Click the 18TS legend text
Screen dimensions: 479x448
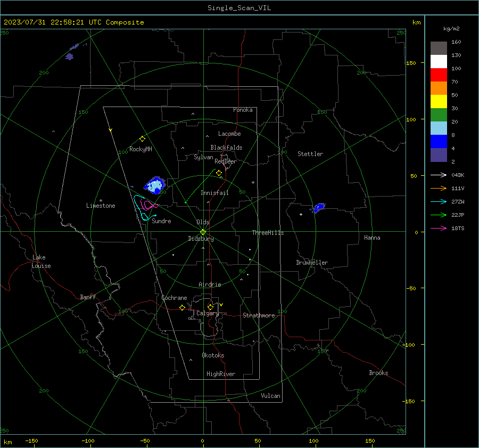(x=458, y=229)
